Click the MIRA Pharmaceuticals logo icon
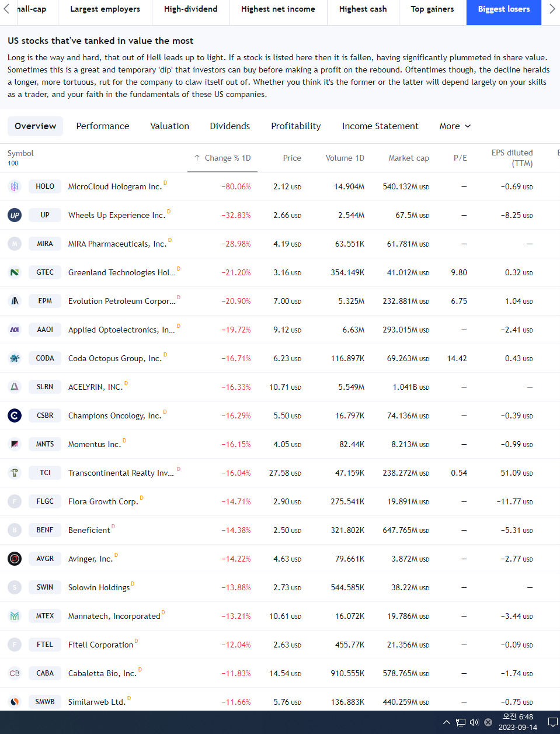This screenshot has height=734, width=560. (x=15, y=244)
